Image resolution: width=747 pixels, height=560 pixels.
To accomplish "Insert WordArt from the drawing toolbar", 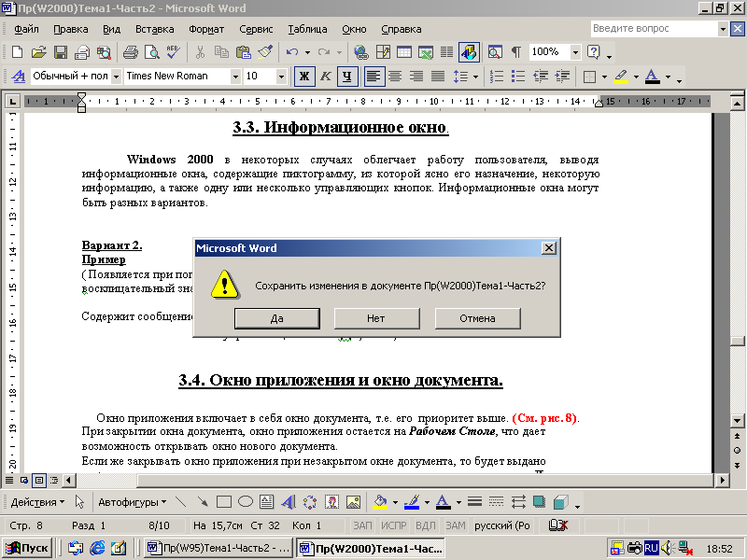I will [289, 502].
